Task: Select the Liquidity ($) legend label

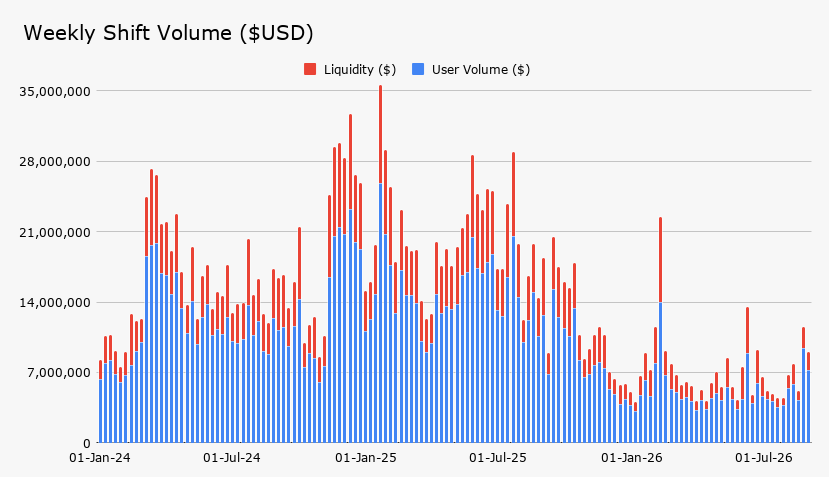Action: click(360, 69)
